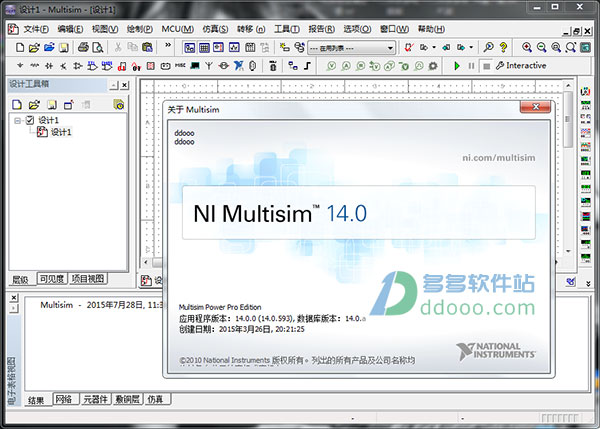Toggle the Design Toolbox panel

click(x=189, y=47)
